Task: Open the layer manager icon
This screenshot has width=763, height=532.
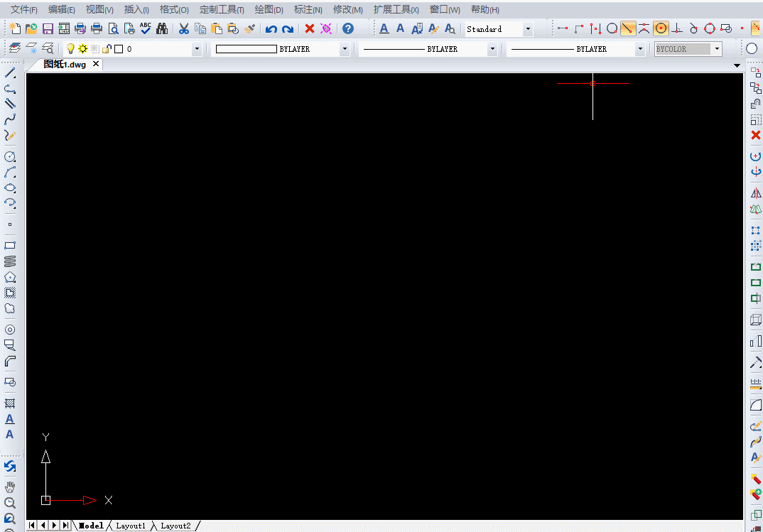Action: tap(15, 48)
